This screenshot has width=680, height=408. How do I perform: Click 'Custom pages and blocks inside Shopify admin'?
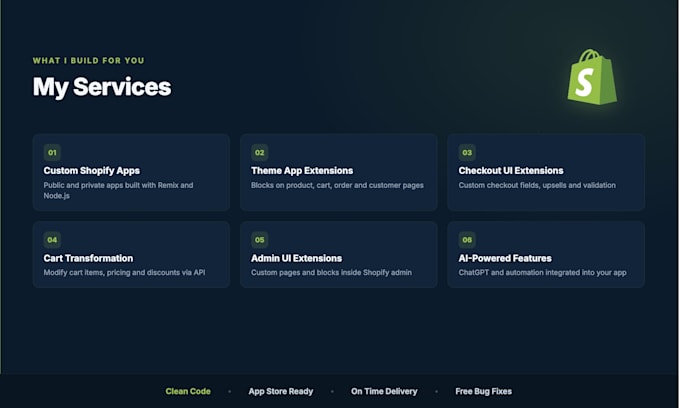(x=331, y=273)
